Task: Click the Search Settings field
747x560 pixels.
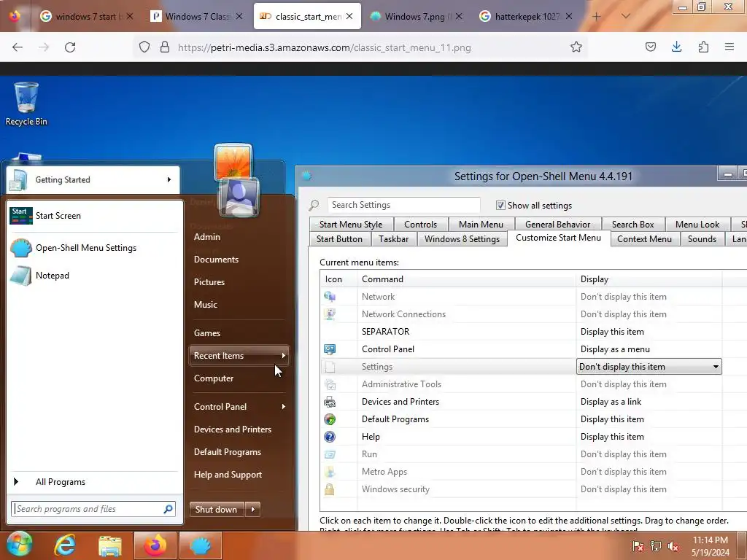Action: [x=403, y=205]
